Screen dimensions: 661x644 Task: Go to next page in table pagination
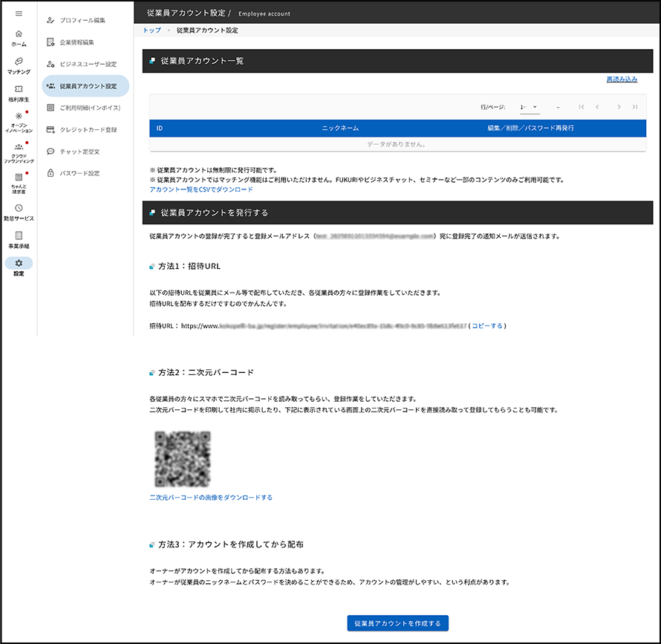click(619, 107)
